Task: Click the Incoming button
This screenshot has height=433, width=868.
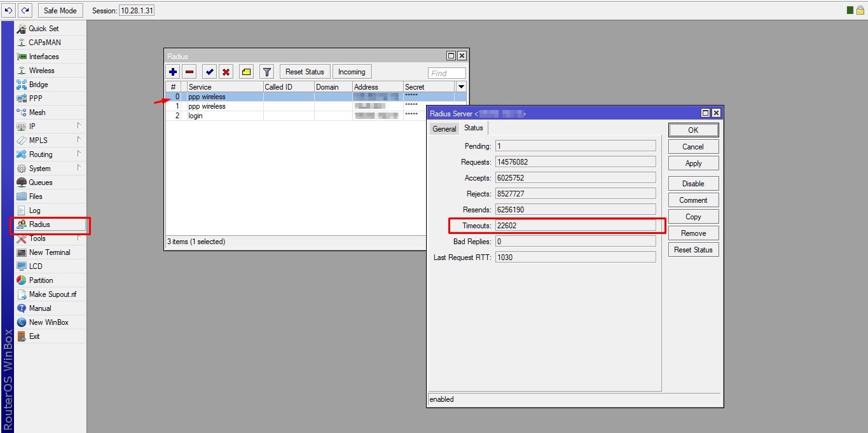Action: [352, 72]
